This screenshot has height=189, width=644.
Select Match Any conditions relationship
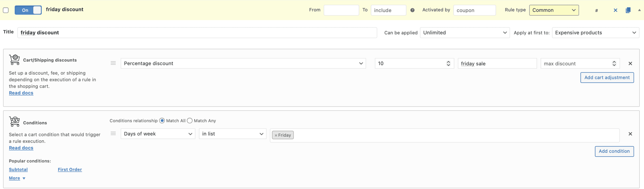[x=190, y=121]
